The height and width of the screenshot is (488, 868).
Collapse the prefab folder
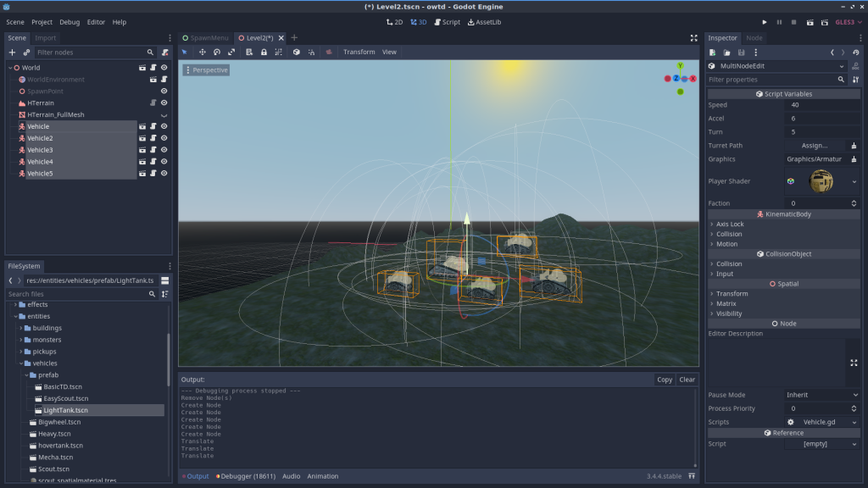point(26,375)
